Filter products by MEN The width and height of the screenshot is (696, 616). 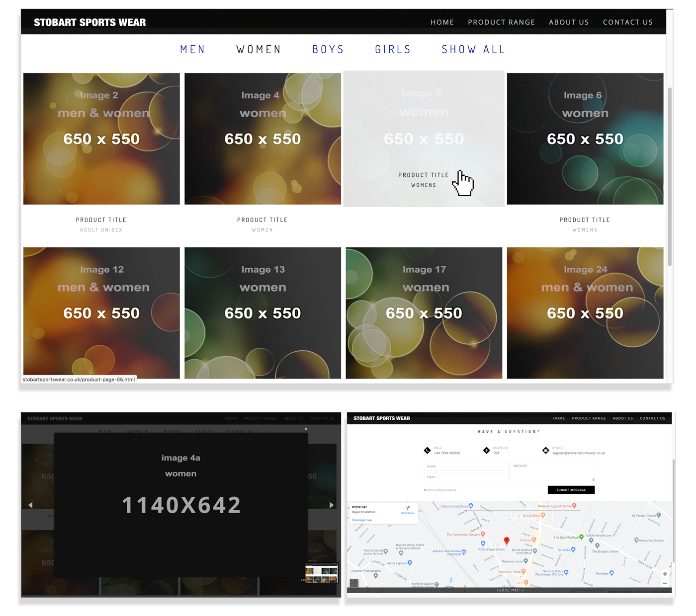coord(193,49)
